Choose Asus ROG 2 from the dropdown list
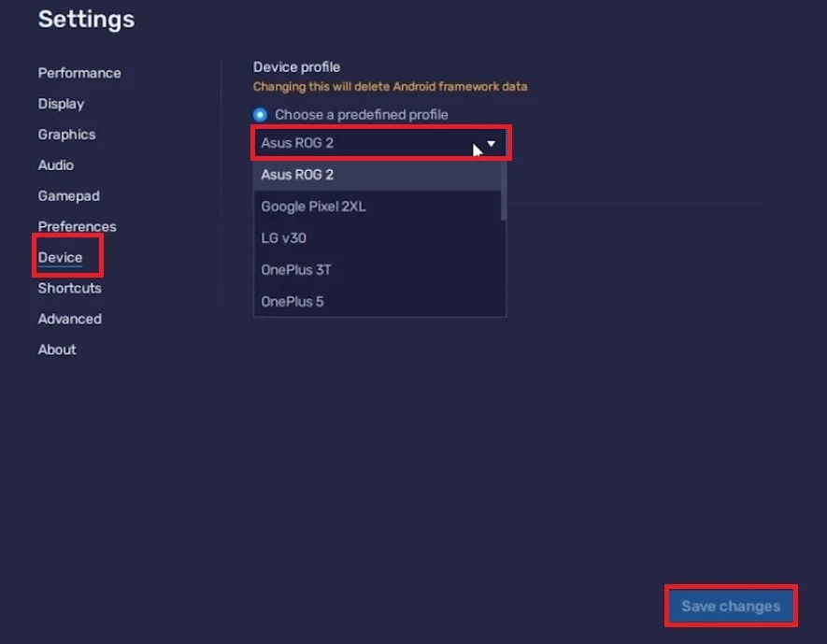 [x=378, y=175]
